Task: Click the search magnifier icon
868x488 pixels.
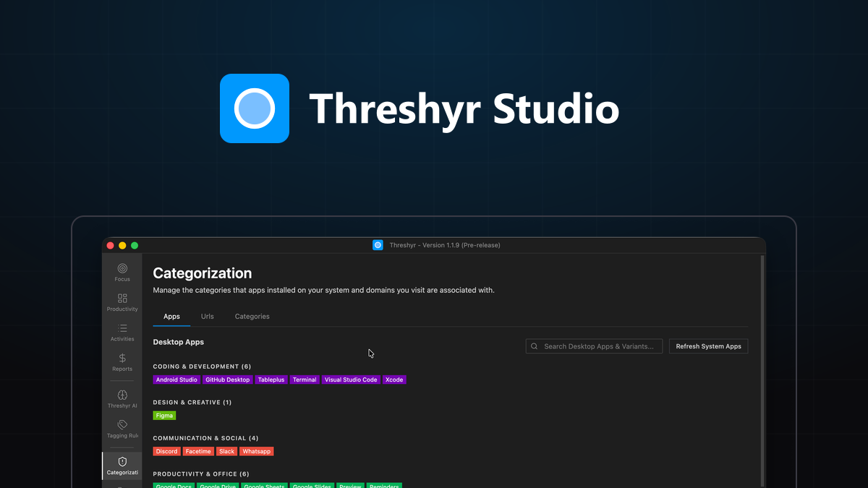Action: click(535, 346)
